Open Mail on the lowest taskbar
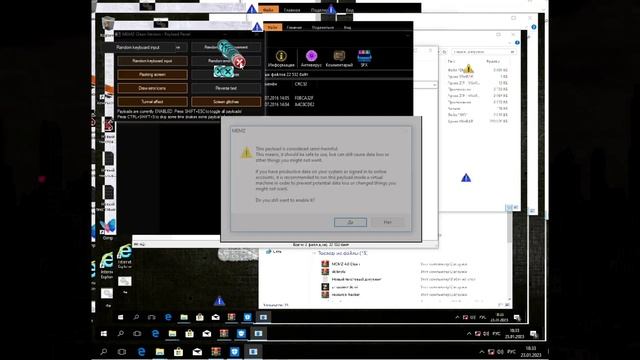This screenshot has height=360, width=640. coord(197,351)
